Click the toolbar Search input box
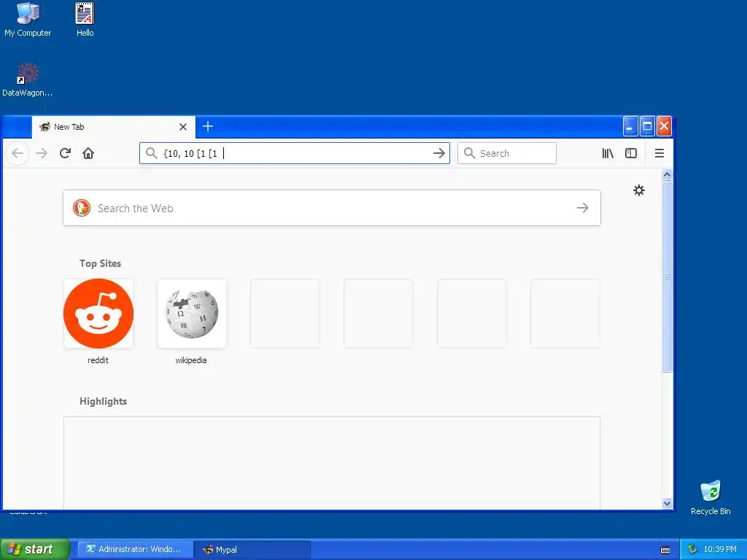This screenshot has width=747, height=560. (507, 153)
